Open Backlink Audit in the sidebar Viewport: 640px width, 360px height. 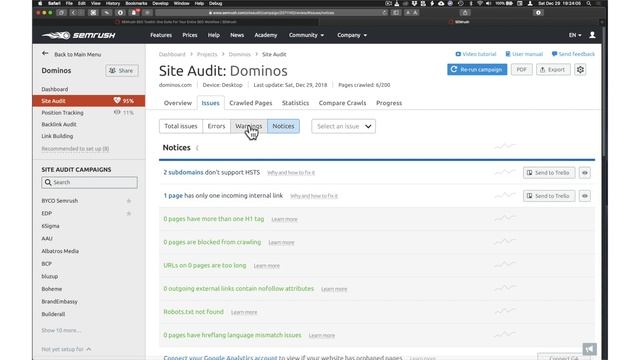click(59, 124)
